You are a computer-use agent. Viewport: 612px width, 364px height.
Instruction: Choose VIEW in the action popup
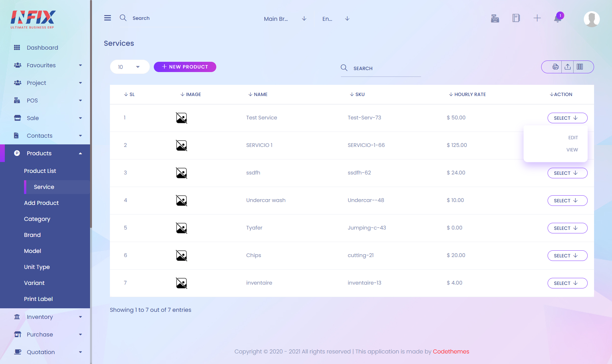pos(572,150)
